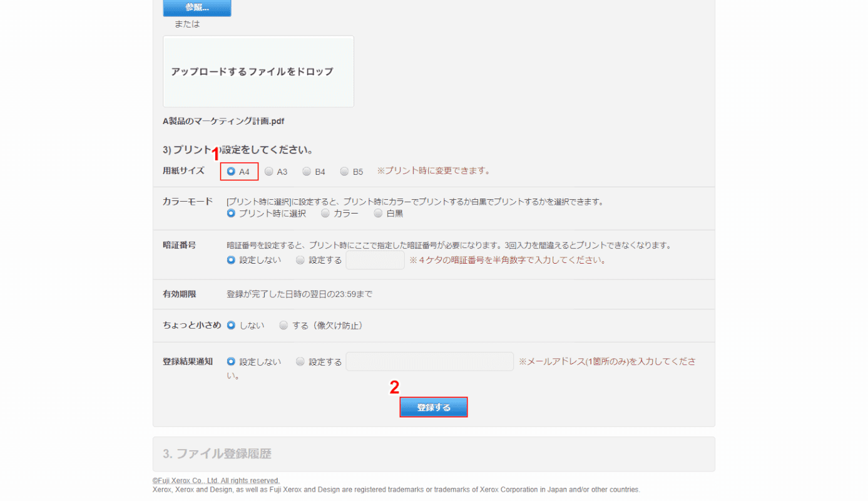Screen dimensions: 868x501
Task: Choose B4 paper size
Action: pyautogui.click(x=307, y=171)
